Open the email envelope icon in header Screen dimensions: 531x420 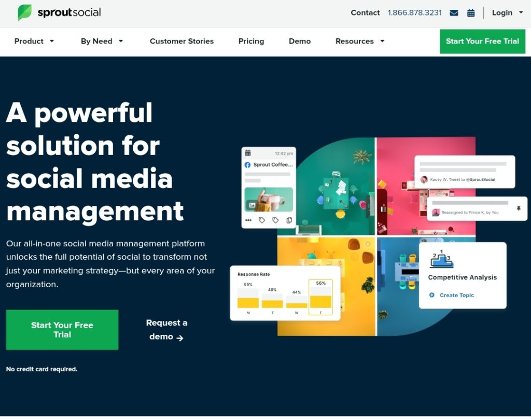(x=454, y=13)
